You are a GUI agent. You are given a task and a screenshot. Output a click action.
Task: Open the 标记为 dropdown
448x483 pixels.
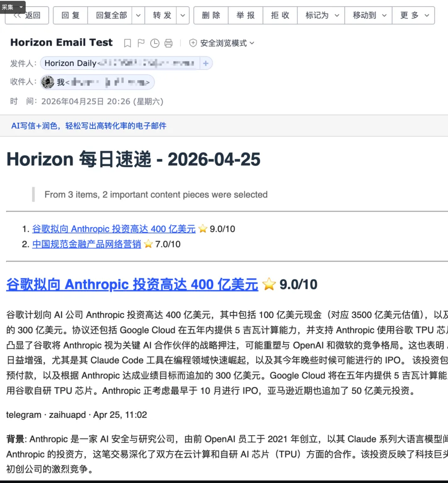point(321,15)
